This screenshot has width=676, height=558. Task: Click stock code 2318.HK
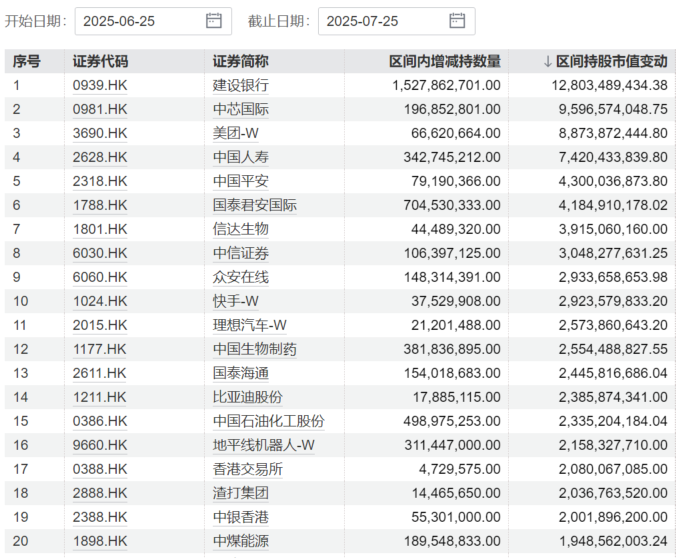100,182
